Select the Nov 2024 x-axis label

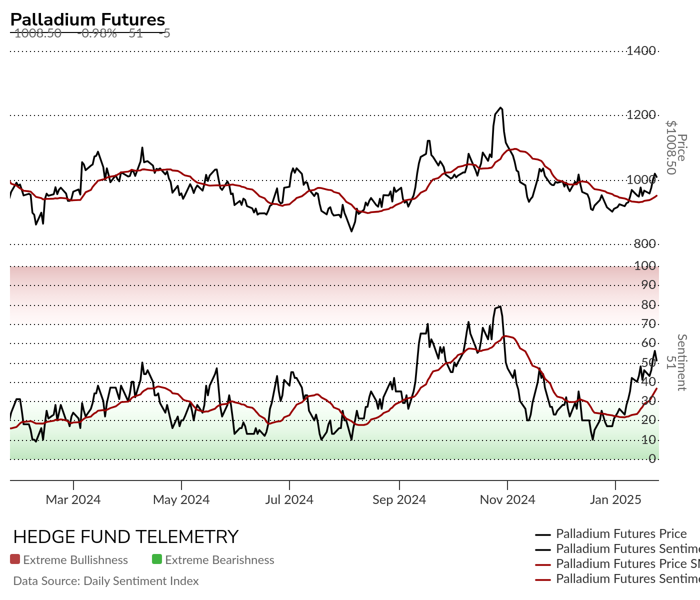(507, 499)
